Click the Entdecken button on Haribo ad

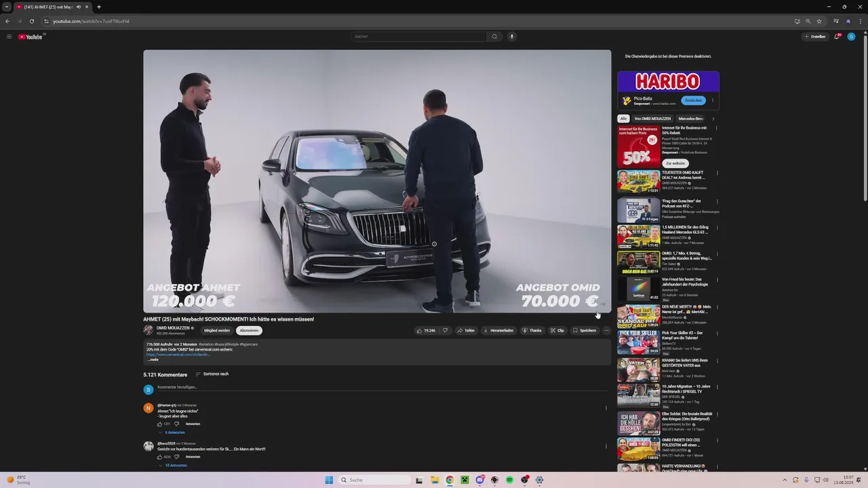tap(693, 100)
